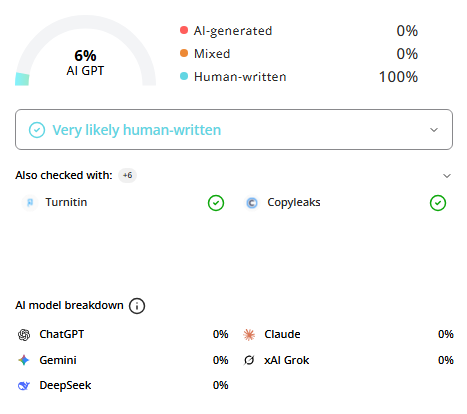467x414 pixels.
Task: Click the Copyleaks label
Action: (x=294, y=202)
